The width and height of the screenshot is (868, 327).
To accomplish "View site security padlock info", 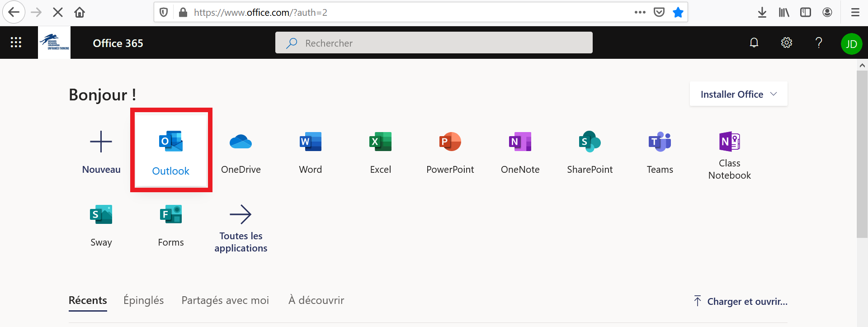I will coord(183,12).
